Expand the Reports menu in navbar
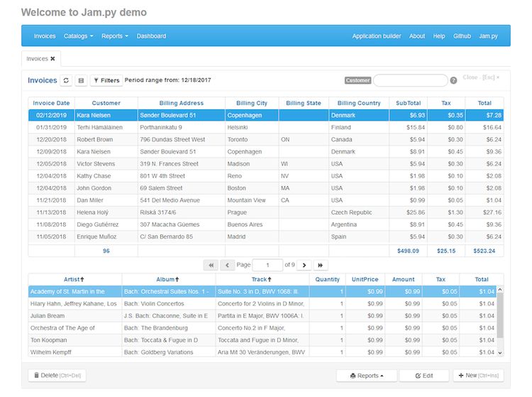 (x=114, y=36)
